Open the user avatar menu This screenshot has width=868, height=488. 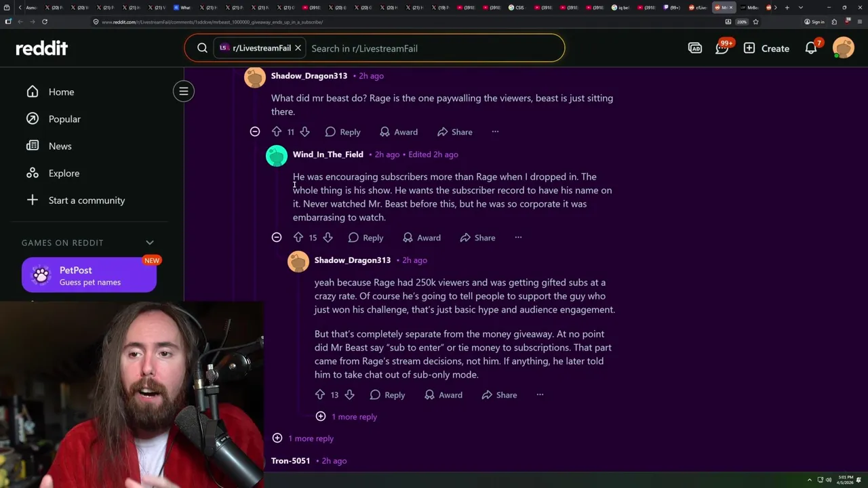click(x=844, y=48)
